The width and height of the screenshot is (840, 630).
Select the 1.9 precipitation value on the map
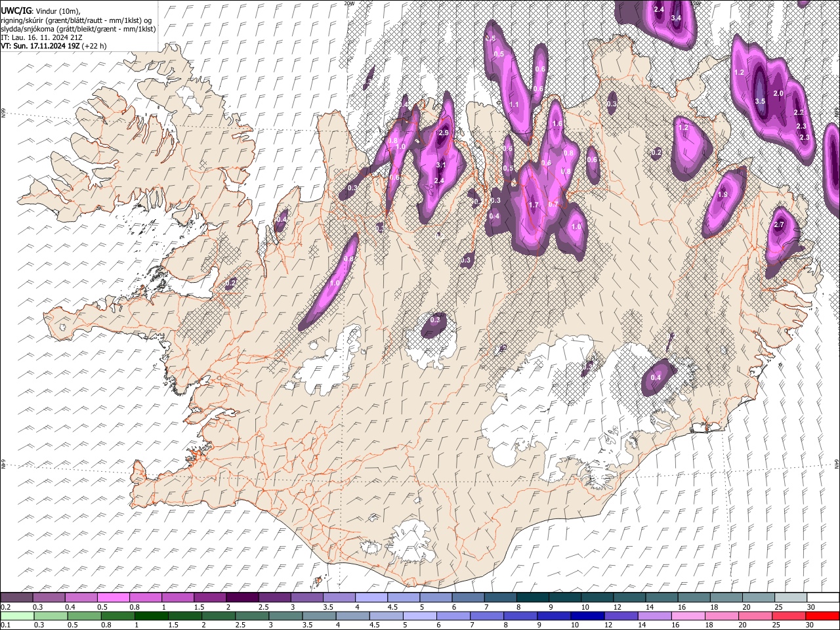pyautogui.click(x=723, y=195)
